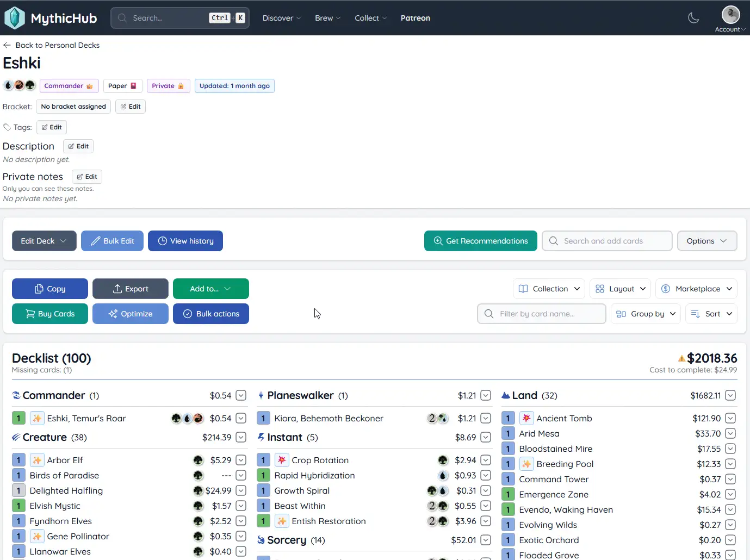
Task: Collapse the Commander section with its chevron
Action: (241, 395)
